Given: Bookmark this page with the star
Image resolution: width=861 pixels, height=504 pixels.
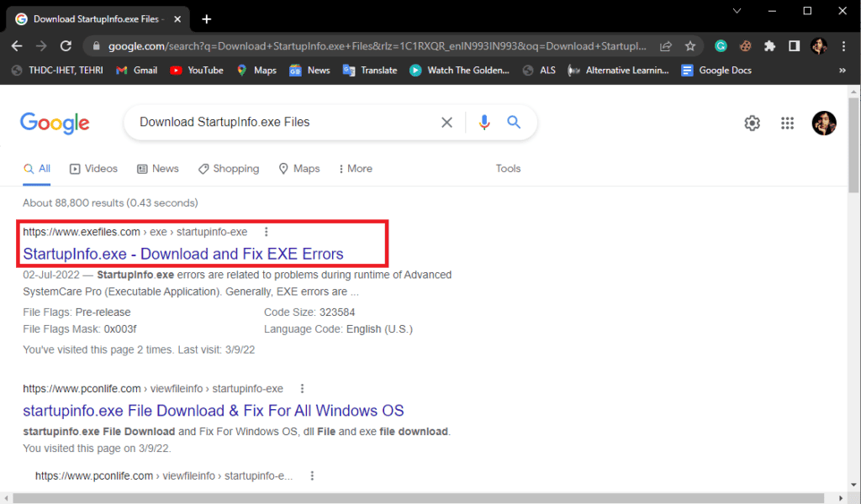Looking at the screenshot, I should 689,47.
